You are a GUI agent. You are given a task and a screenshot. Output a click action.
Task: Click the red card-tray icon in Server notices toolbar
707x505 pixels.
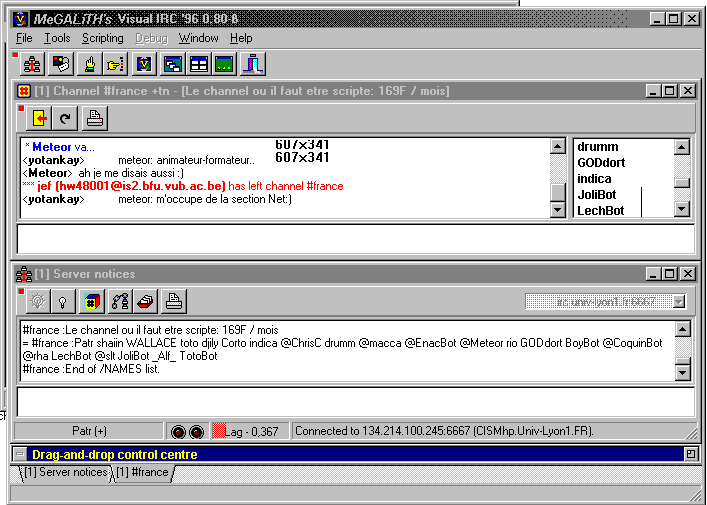(146, 301)
